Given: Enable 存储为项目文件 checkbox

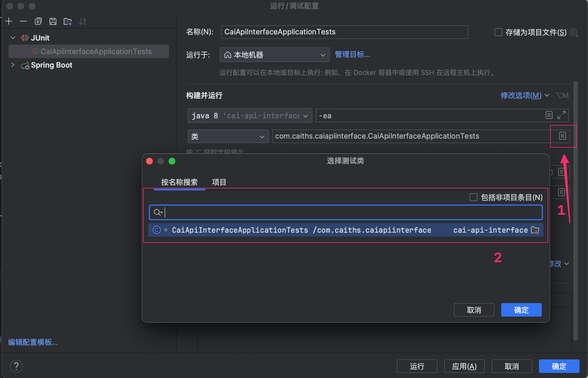Looking at the screenshot, I should (498, 32).
